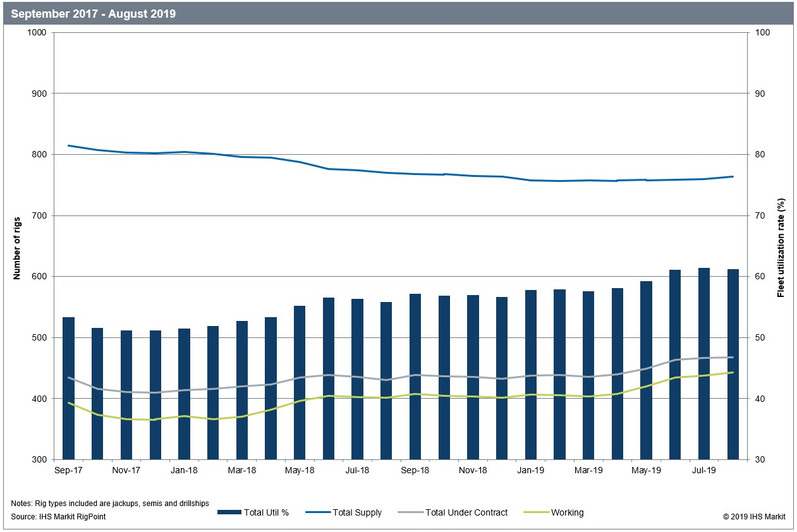Viewport: 797px width, 532px height.
Task: Click the Sep-18 x-axis label
Action: tap(415, 470)
